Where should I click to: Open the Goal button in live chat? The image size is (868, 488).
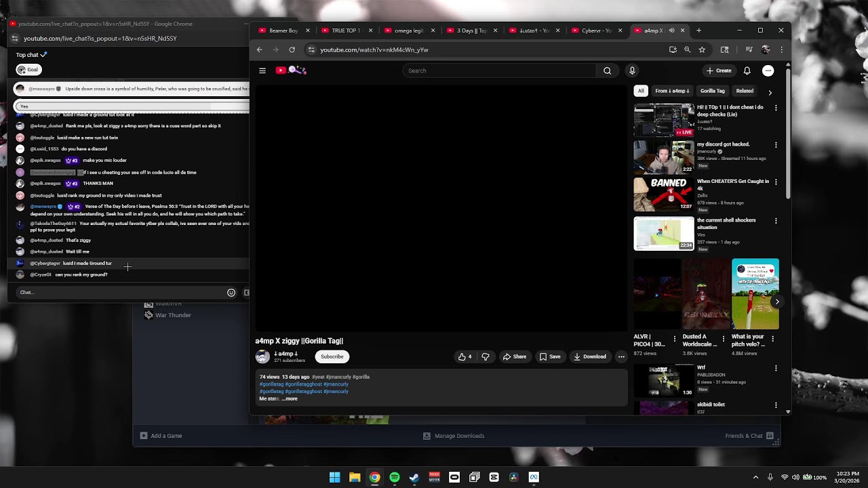click(x=29, y=70)
